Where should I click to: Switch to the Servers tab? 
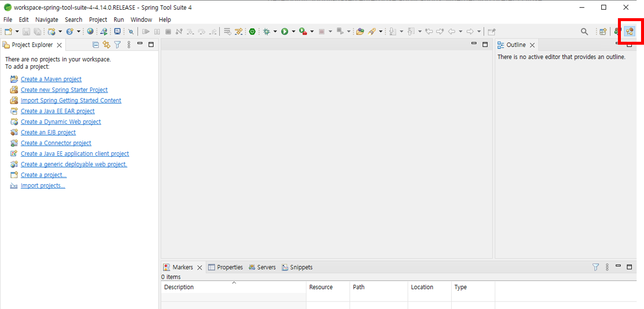pyautogui.click(x=262, y=267)
